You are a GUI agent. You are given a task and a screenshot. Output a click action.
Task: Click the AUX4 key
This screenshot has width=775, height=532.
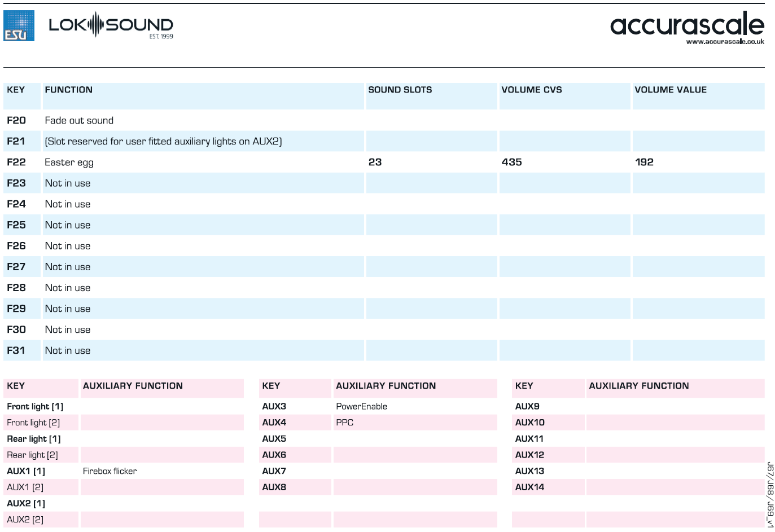pos(274,423)
